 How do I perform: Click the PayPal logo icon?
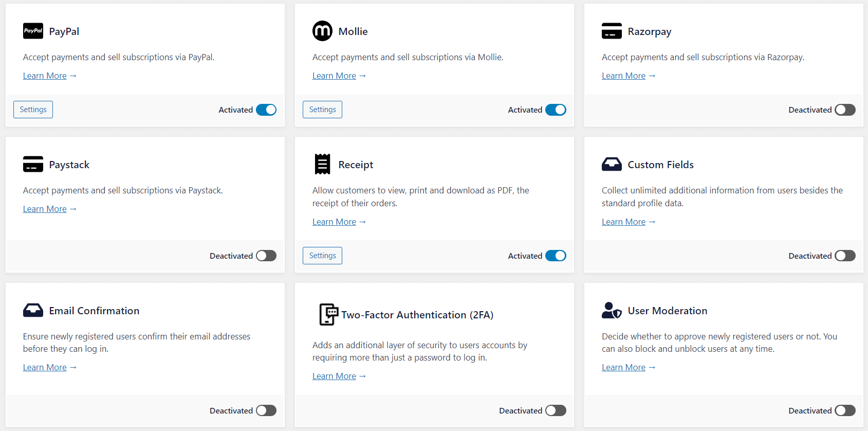(33, 31)
